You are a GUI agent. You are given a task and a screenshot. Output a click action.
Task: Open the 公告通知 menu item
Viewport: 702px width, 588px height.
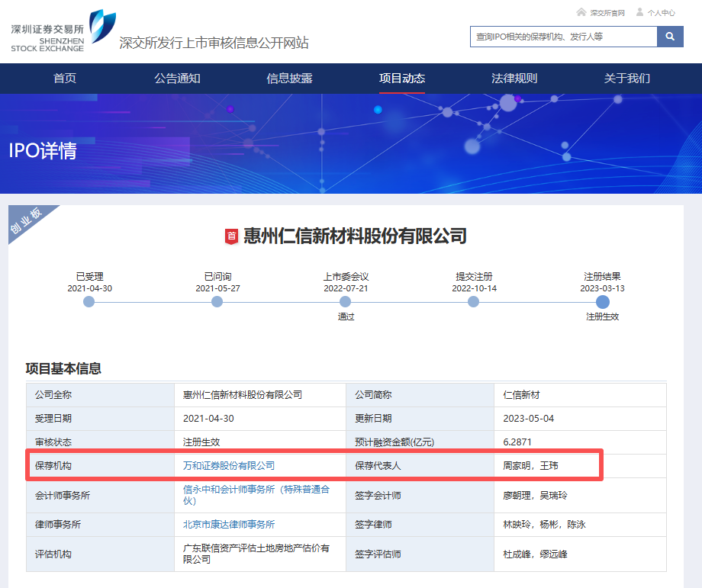[177, 79]
